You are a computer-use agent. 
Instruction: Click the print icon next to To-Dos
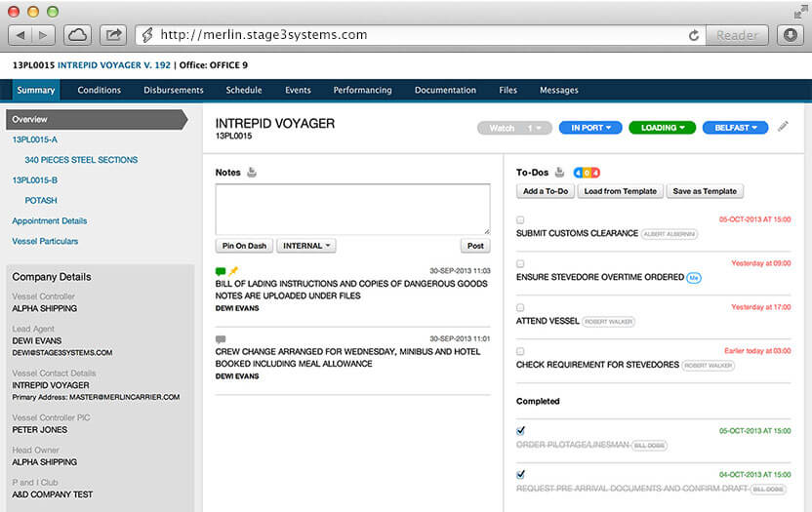560,173
